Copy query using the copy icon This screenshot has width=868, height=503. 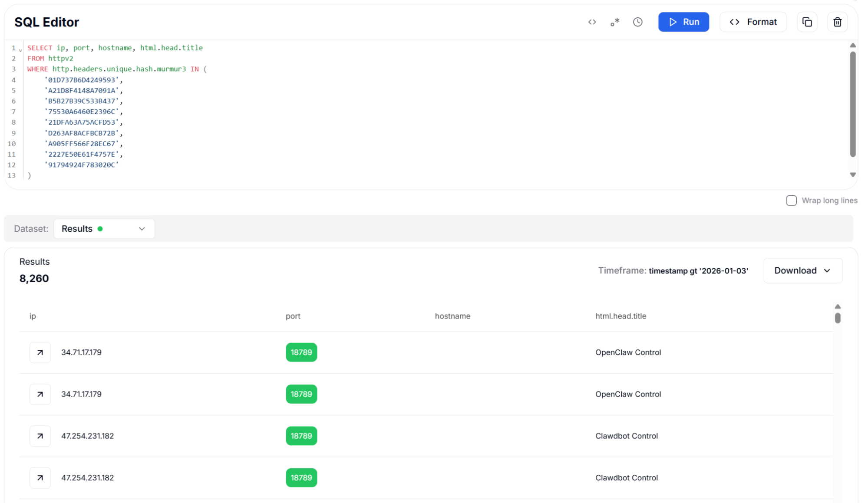pyautogui.click(x=807, y=22)
